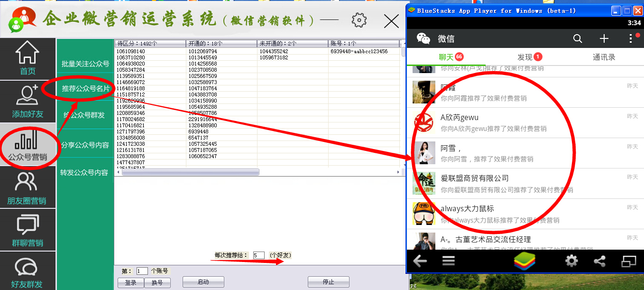Viewport: 644px width, 290px height.
Task: Switch to the 聊天 tab in WeChat
Action: (x=446, y=57)
